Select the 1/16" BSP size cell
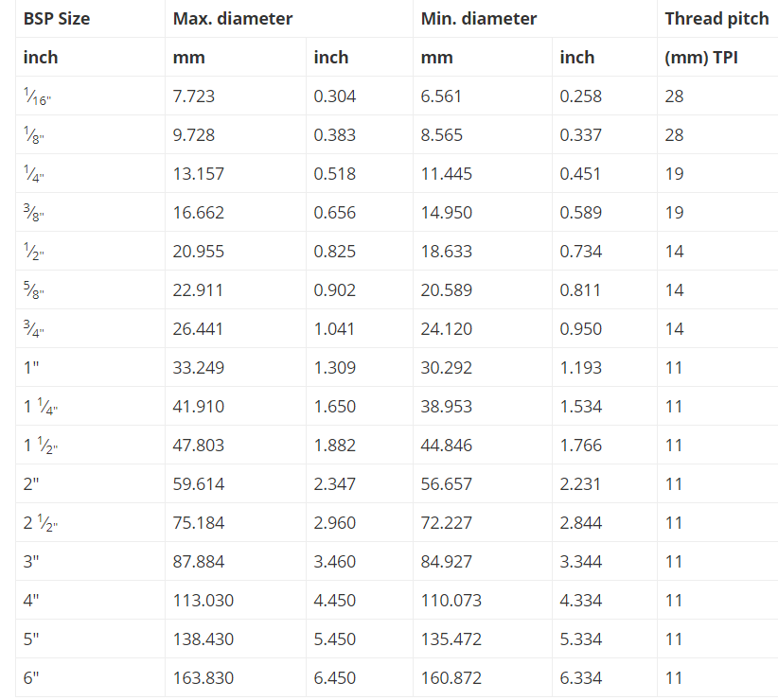The height and width of the screenshot is (700, 778). point(90,96)
